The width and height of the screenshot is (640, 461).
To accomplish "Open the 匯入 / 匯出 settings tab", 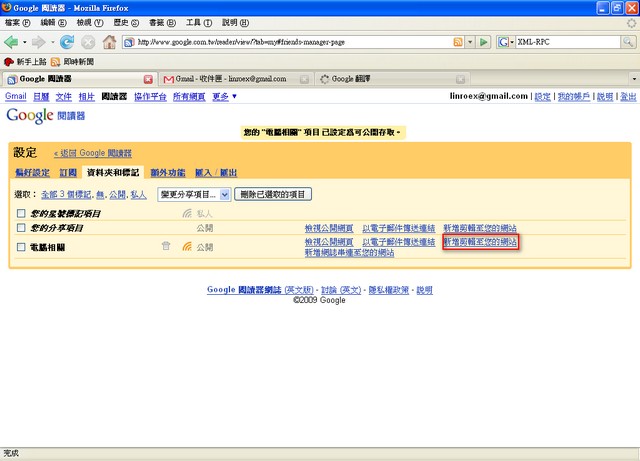I will click(216, 173).
